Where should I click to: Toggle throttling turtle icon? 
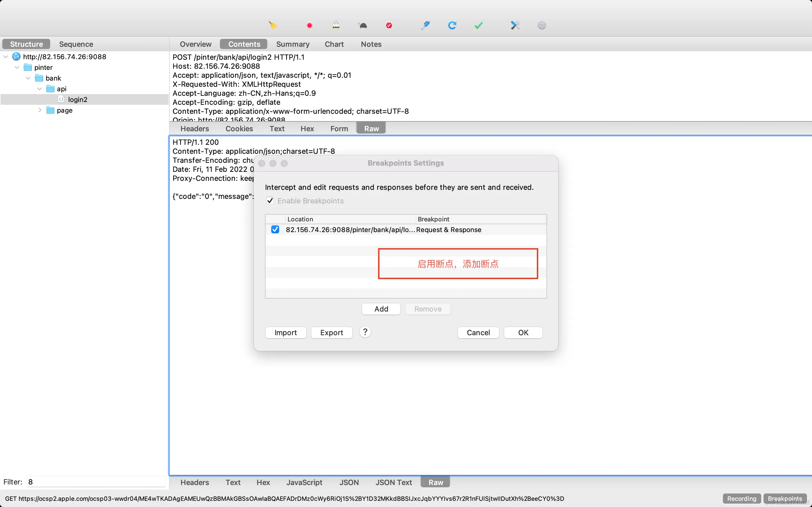363,25
